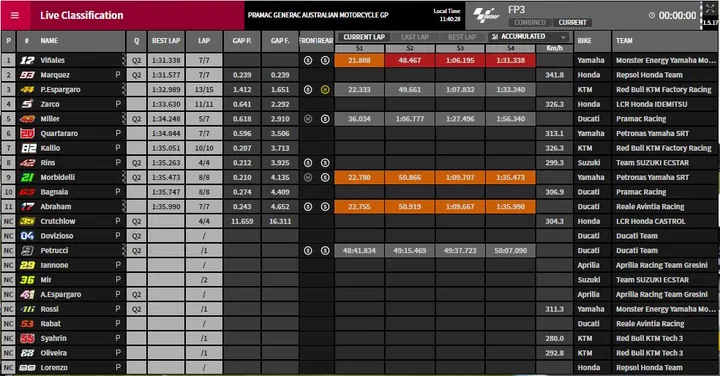
Task: Click Morbidelli orange S1 time 22.780
Action: [x=359, y=177]
